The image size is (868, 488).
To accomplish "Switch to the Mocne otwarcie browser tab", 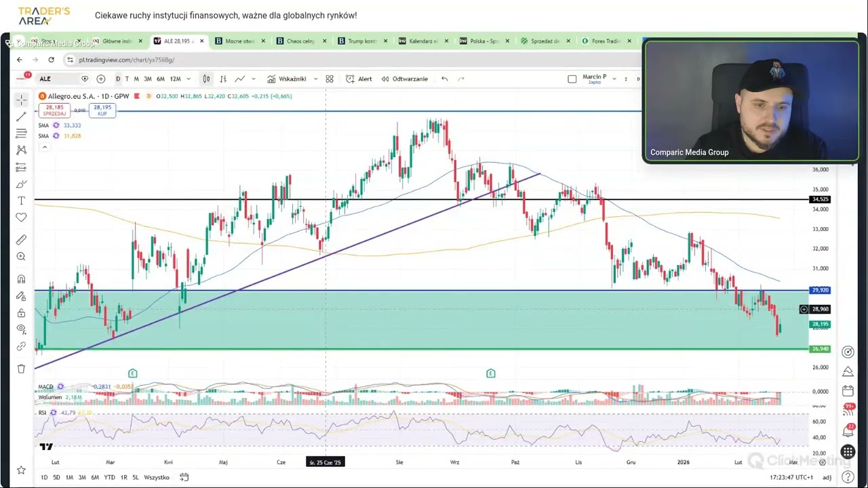I will pos(240,41).
